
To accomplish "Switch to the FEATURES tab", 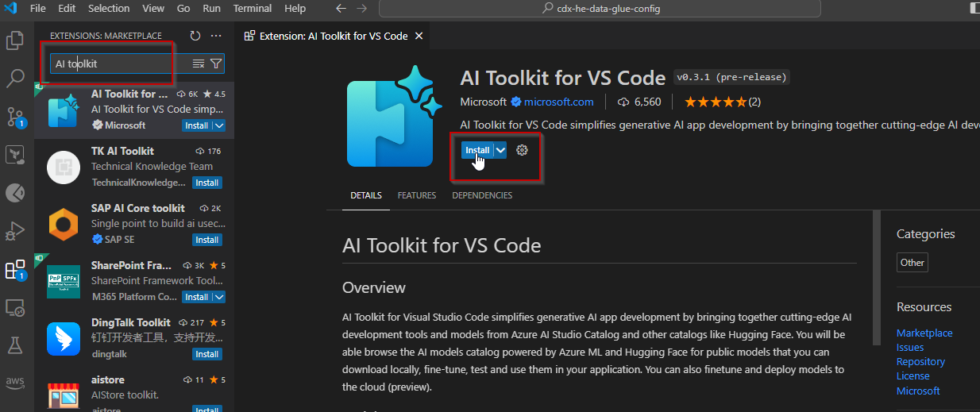I will click(x=417, y=195).
